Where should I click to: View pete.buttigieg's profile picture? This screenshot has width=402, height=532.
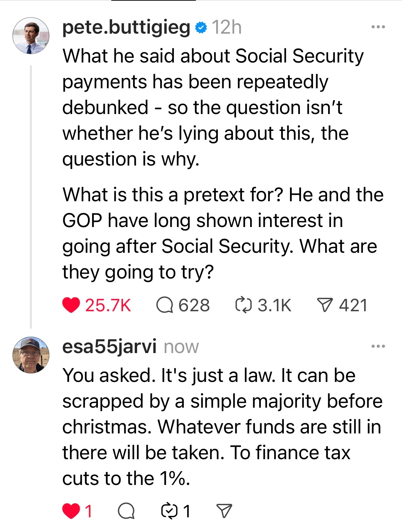[x=31, y=36]
